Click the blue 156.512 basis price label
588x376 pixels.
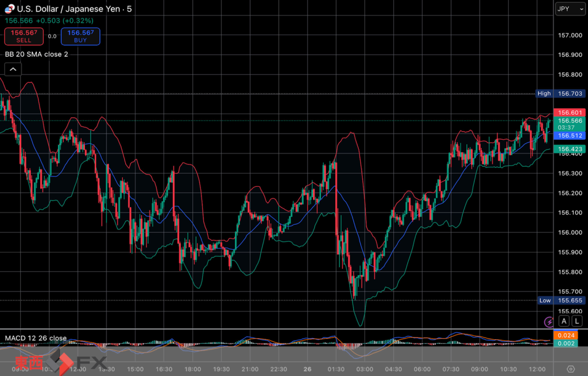tap(570, 136)
